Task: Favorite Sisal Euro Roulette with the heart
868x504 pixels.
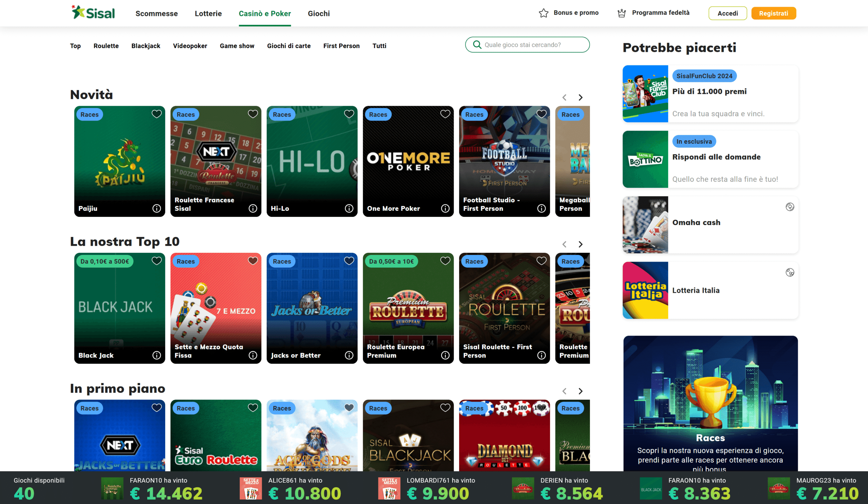Action: coord(253,408)
